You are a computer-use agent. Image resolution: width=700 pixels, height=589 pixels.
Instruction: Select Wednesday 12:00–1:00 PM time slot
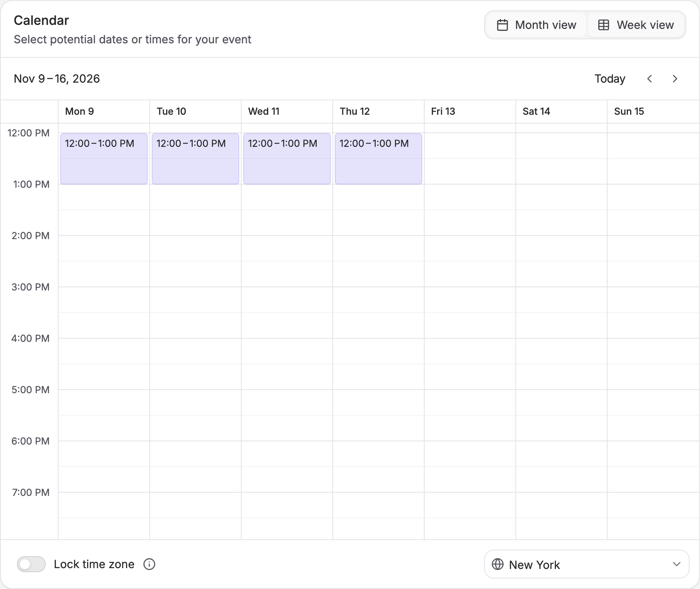[x=287, y=159]
